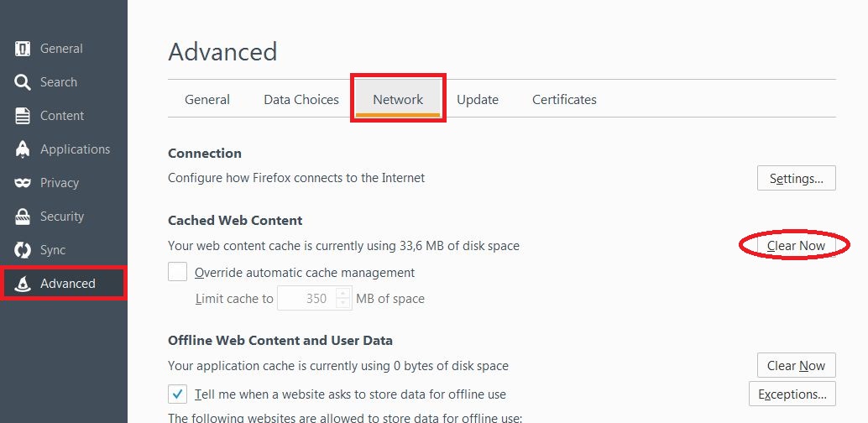
Task: Open the Search section label in sidebar
Action: tap(58, 82)
